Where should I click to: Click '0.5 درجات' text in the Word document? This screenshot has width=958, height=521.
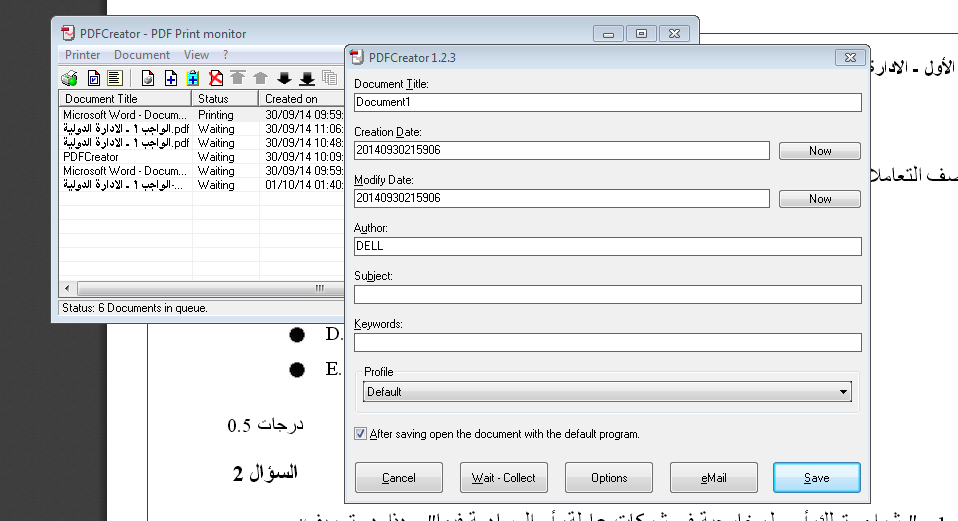[265, 424]
